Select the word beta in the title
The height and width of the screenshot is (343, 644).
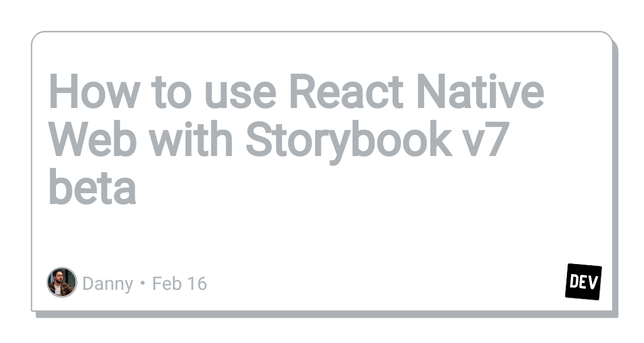[x=92, y=186]
